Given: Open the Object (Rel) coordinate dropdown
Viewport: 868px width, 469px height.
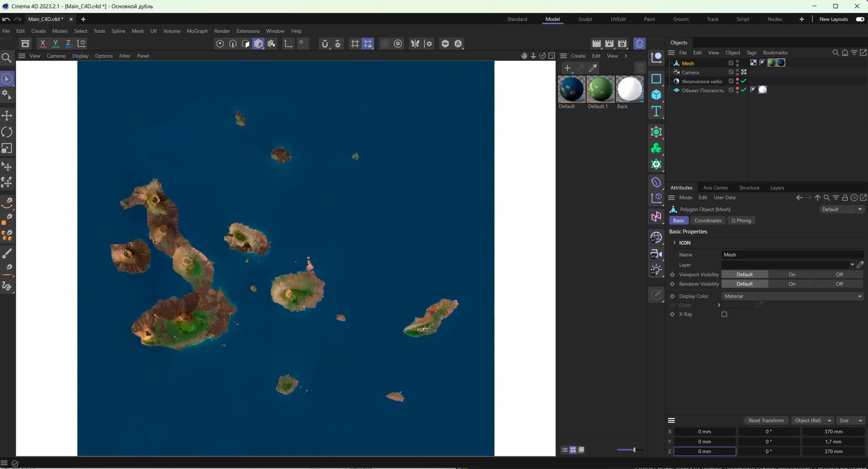Looking at the screenshot, I should click(813, 421).
